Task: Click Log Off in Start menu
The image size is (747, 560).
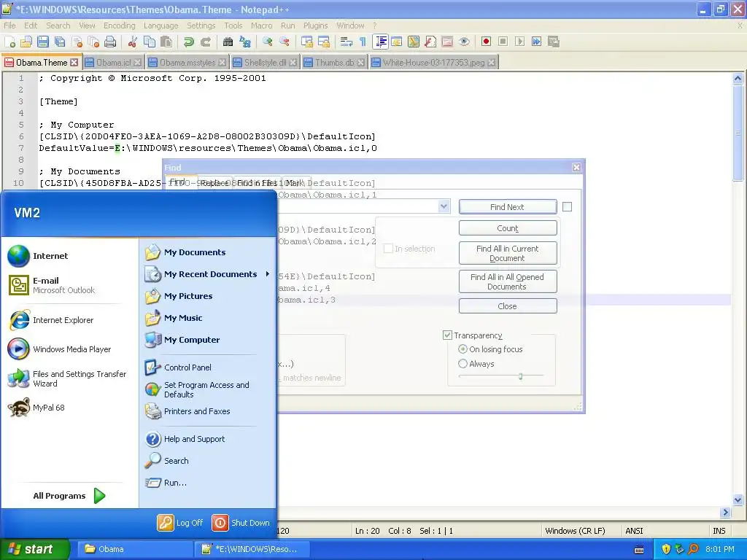Action: click(181, 522)
